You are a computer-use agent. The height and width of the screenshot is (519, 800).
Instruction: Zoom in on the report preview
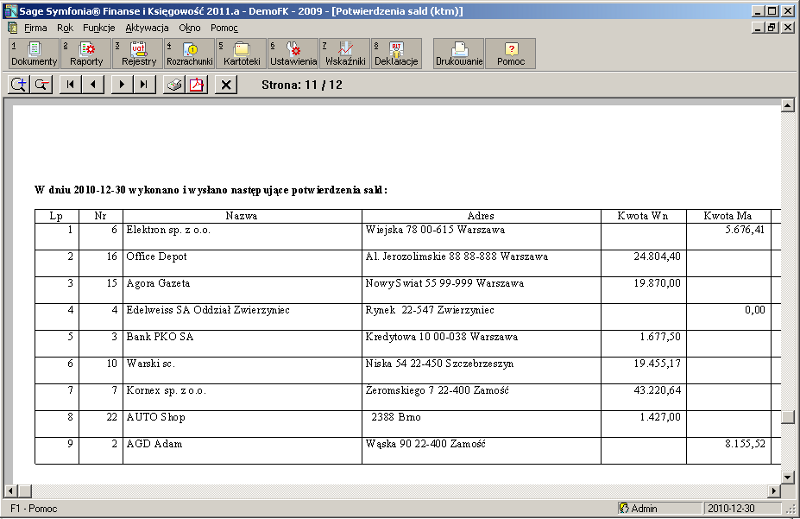click(x=18, y=85)
